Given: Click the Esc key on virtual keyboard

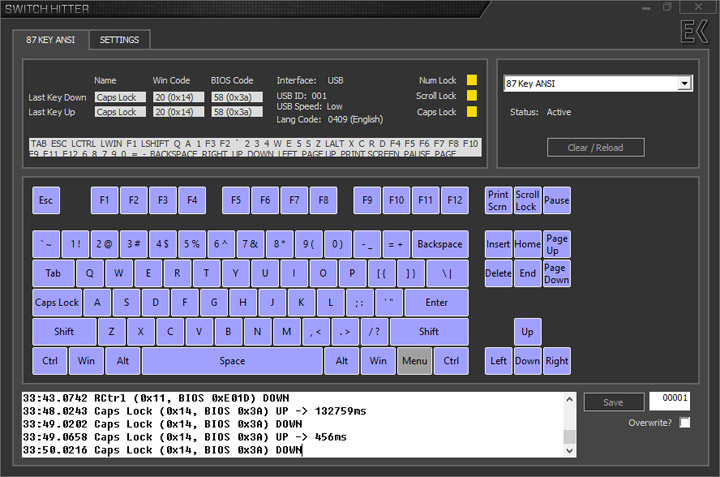Looking at the screenshot, I should (x=46, y=200).
